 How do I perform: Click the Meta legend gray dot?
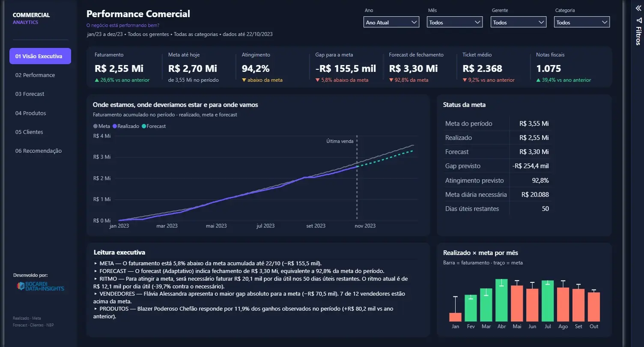click(95, 126)
